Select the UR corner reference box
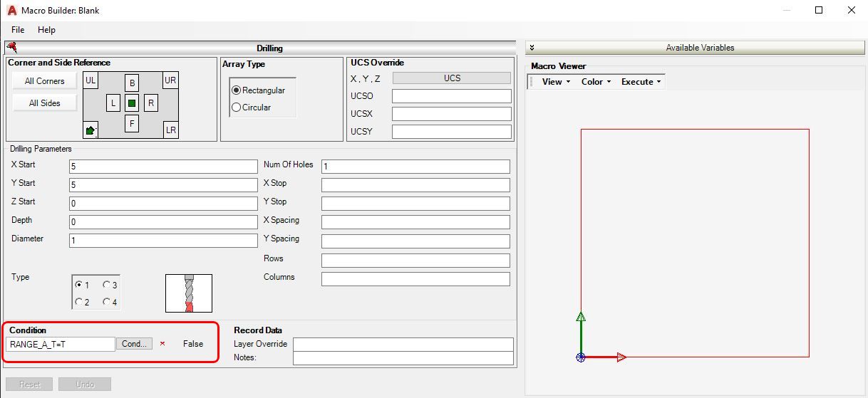868x398 pixels. 170,80
